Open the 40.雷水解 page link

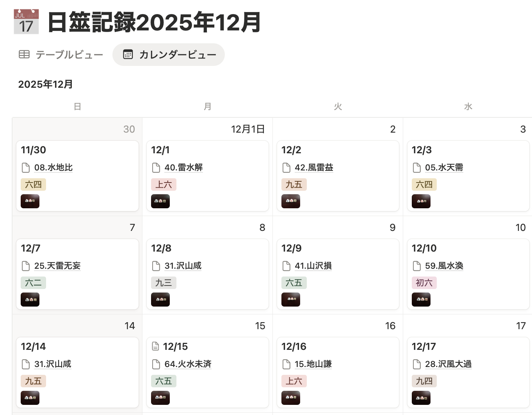(183, 168)
